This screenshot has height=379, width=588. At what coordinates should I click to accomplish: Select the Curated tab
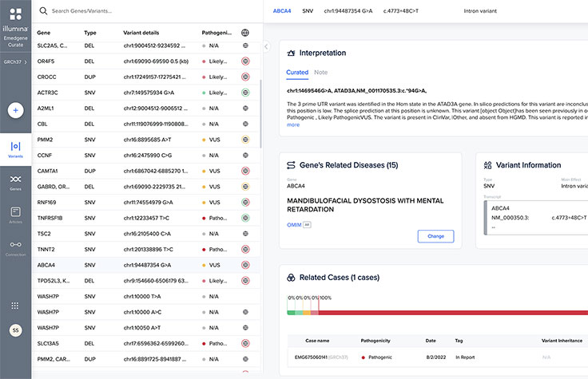[x=296, y=73]
